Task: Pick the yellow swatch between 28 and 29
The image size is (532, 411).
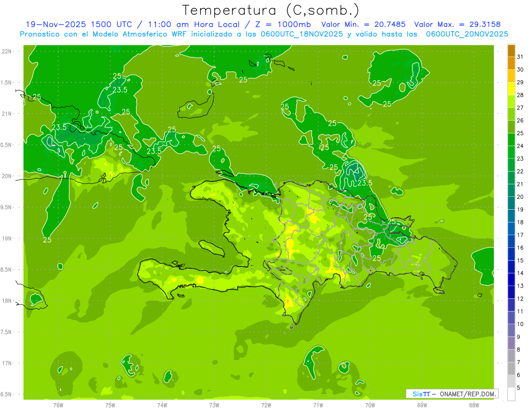Action: tap(511, 89)
